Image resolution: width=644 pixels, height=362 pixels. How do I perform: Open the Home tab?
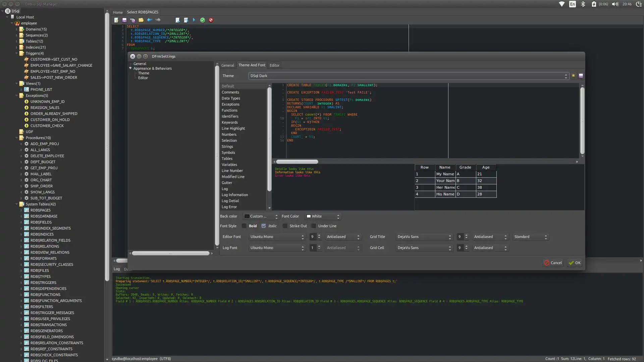pos(118,12)
